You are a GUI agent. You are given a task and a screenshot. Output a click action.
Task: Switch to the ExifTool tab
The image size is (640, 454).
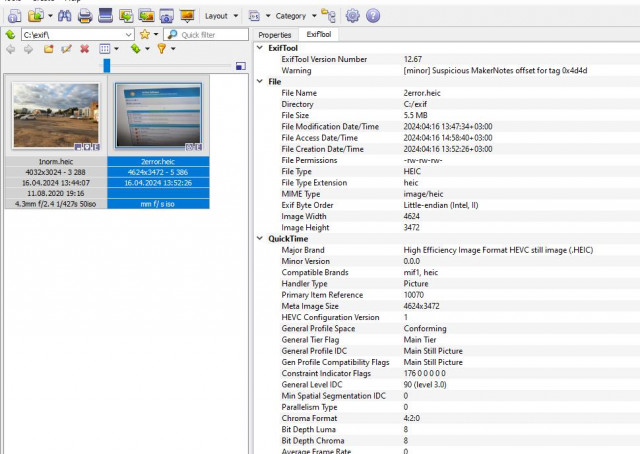pyautogui.click(x=319, y=35)
